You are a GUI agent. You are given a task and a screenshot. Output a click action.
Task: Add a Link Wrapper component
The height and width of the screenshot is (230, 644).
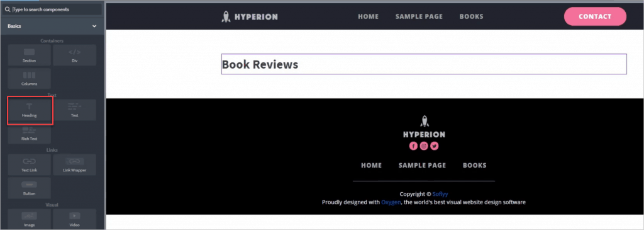(x=74, y=165)
